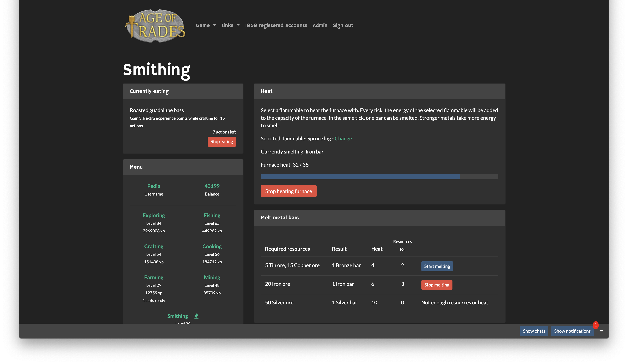Click Sign out in the navigation bar
The height and width of the screenshot is (364, 628).
pos(343,25)
